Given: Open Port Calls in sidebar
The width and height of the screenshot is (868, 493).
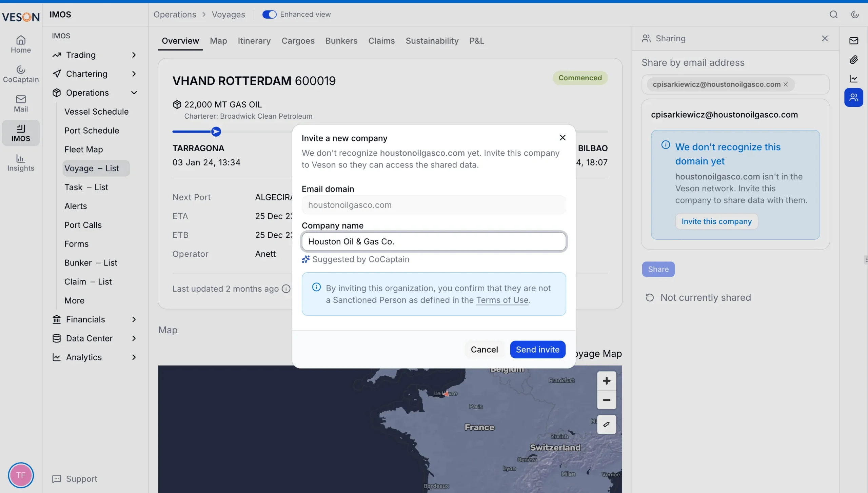Looking at the screenshot, I should [x=83, y=225].
